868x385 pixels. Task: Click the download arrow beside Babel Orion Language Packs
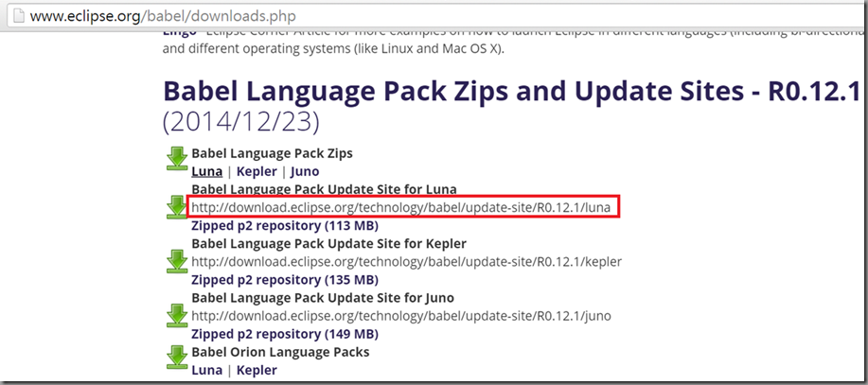pyautogui.click(x=177, y=357)
